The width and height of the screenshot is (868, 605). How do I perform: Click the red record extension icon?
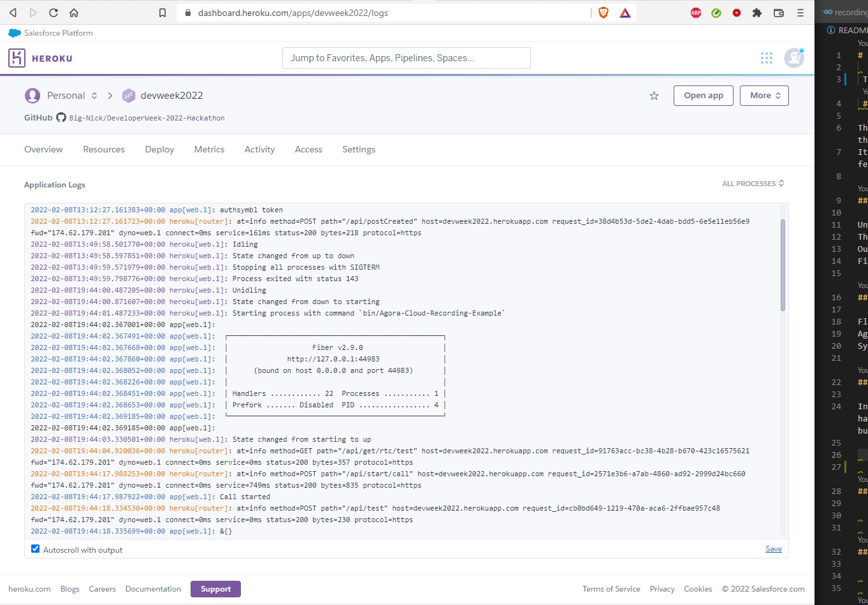pos(737,13)
